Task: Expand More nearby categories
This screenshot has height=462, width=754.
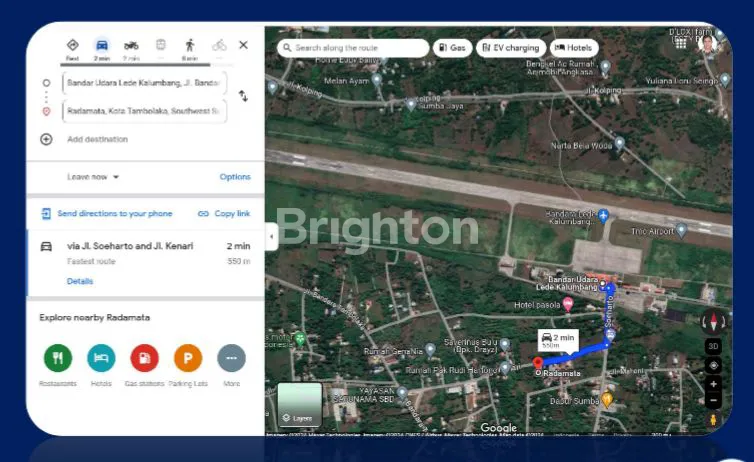Action: pos(231,357)
